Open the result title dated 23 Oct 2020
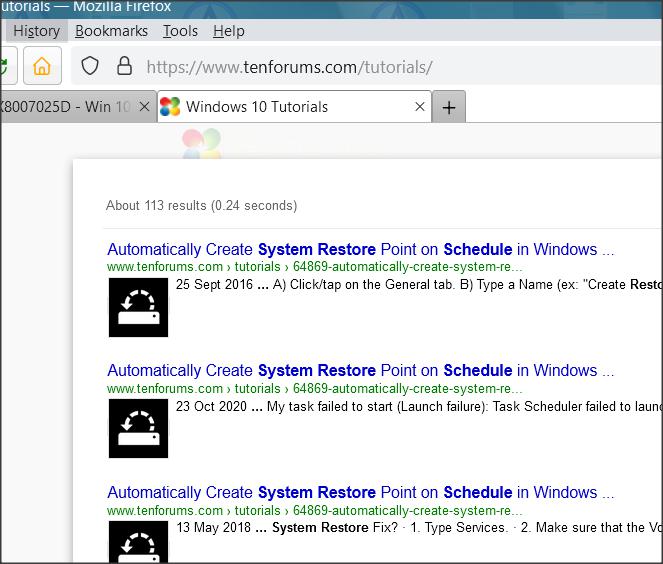 361,371
